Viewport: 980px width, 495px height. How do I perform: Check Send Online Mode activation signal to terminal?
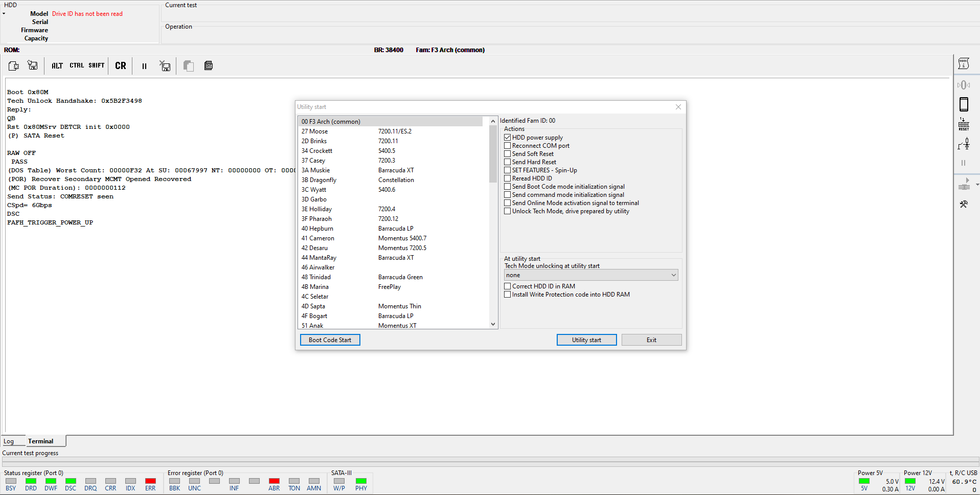tap(508, 203)
